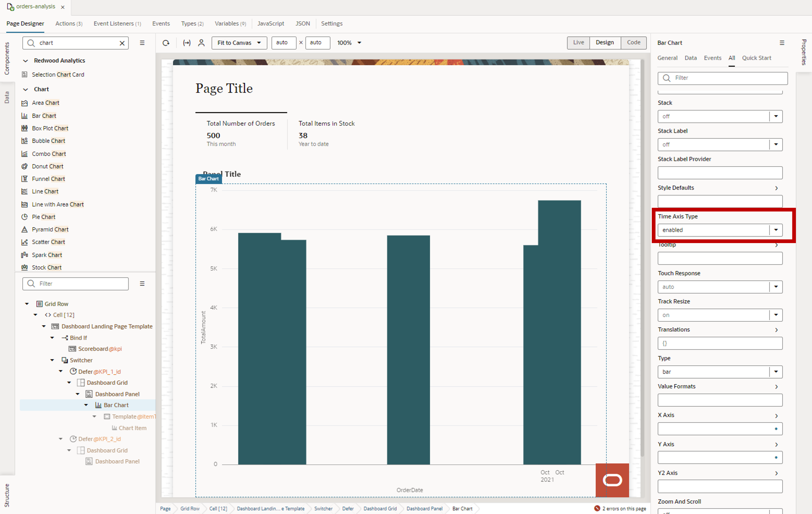812x514 pixels.
Task: Clear the chart search field
Action: pyautogui.click(x=122, y=43)
